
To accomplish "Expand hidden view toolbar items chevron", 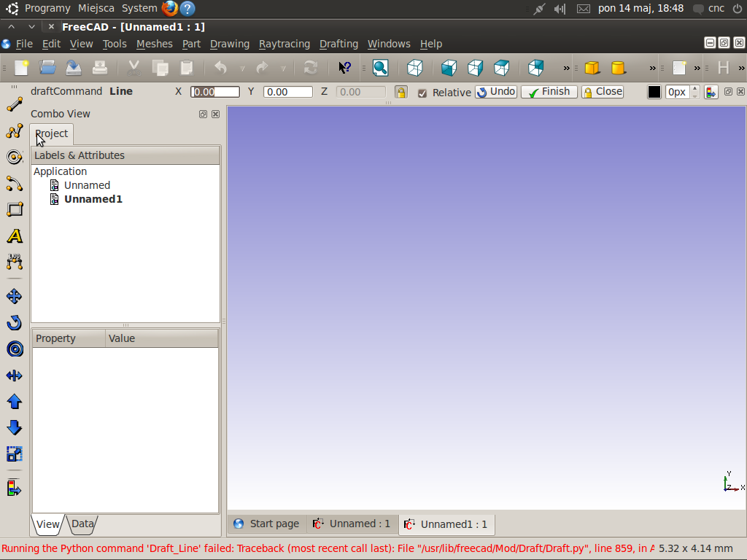I will [566, 68].
